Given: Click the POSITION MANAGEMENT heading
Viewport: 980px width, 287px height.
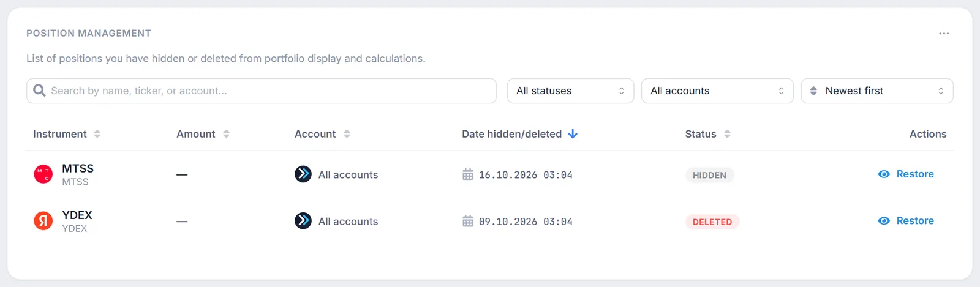Looking at the screenshot, I should [89, 33].
